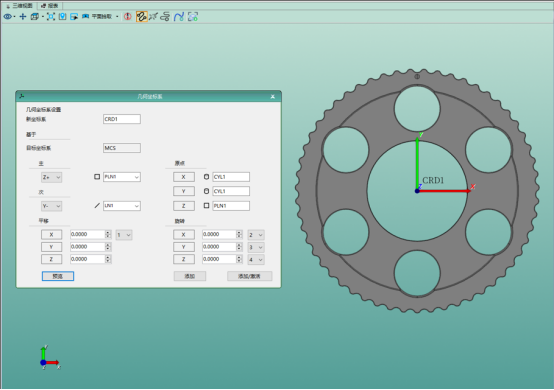Screen dimensions: 554x390
Task: Click the origin Z button
Action: [184, 206]
